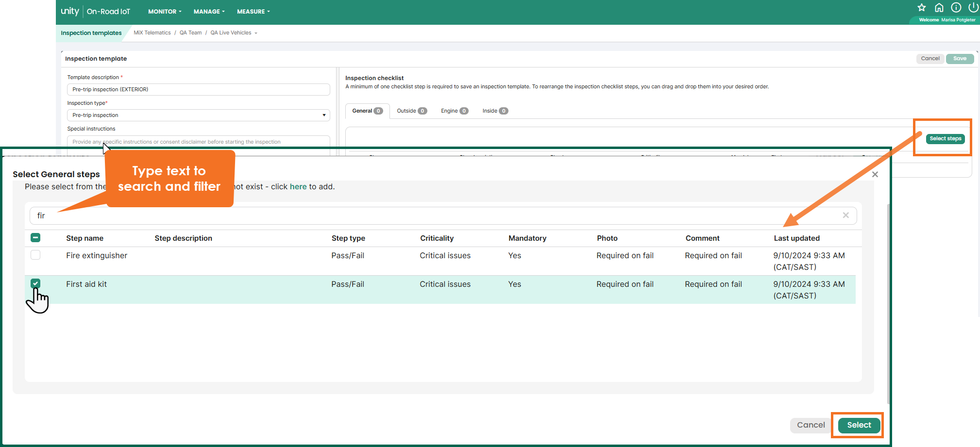Image resolution: width=980 pixels, height=447 pixels.
Task: Click the power logout icon
Action: click(x=973, y=8)
